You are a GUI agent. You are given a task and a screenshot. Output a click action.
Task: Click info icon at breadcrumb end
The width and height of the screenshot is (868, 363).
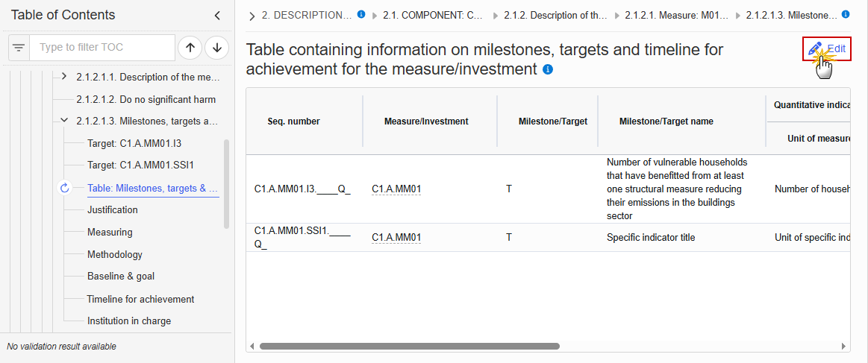pyautogui.click(x=846, y=14)
